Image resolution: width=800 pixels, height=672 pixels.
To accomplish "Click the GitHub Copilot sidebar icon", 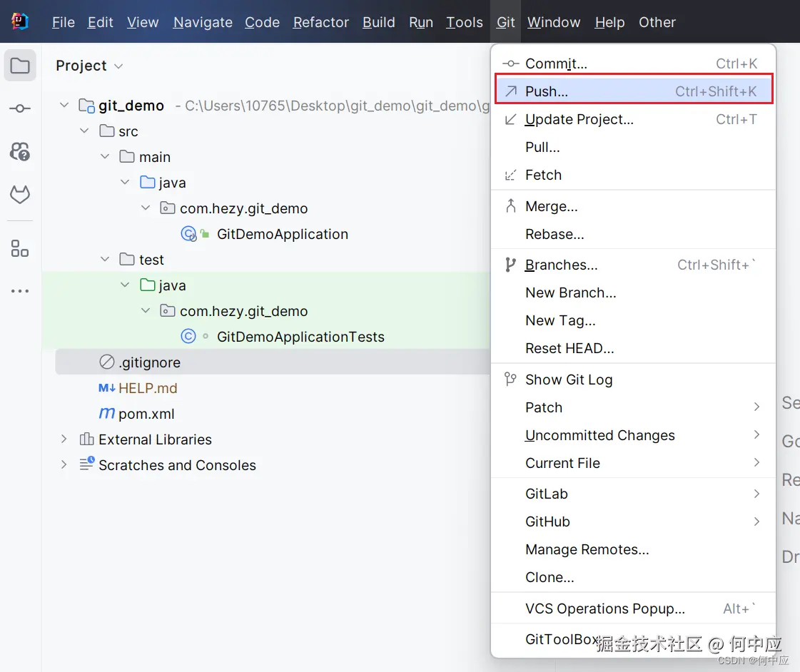I will [20, 151].
